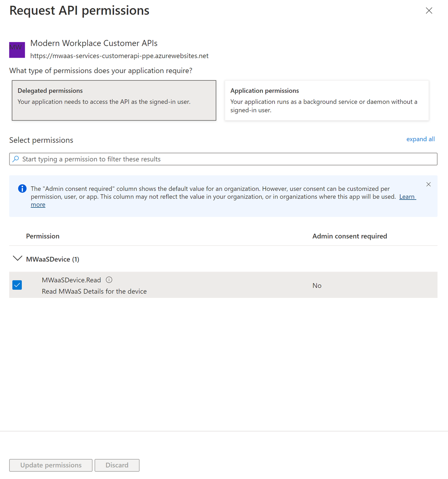
Task: Dismiss the admin consent notice banner
Action: [x=428, y=184]
